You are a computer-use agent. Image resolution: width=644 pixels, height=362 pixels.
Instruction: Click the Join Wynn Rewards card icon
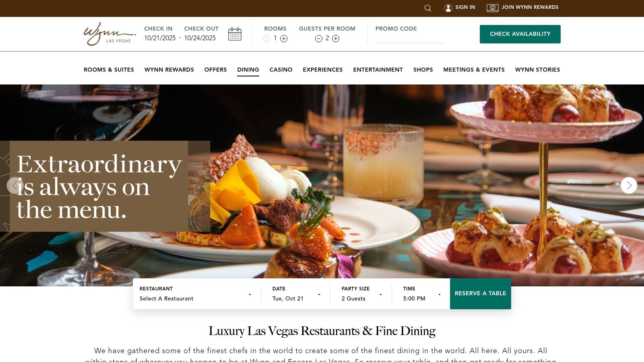(x=493, y=8)
